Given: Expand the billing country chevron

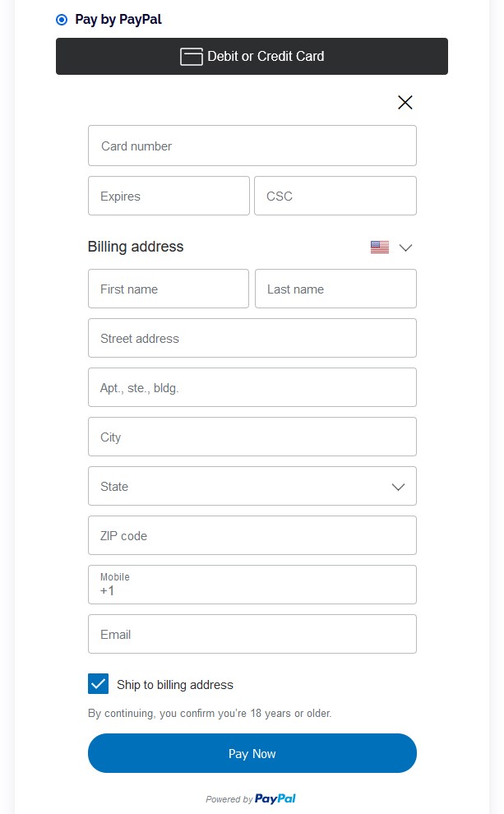Looking at the screenshot, I should click(x=405, y=247).
